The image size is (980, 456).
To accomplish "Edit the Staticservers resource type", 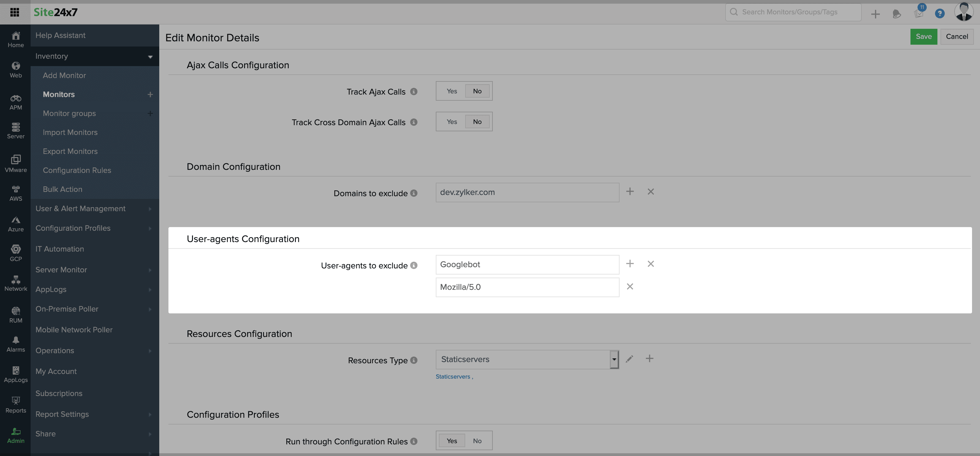I will pyautogui.click(x=630, y=358).
